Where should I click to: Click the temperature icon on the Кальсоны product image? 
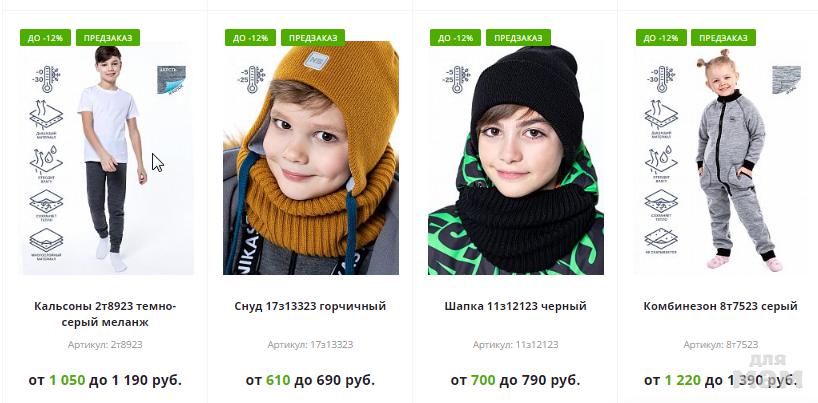click(x=47, y=79)
